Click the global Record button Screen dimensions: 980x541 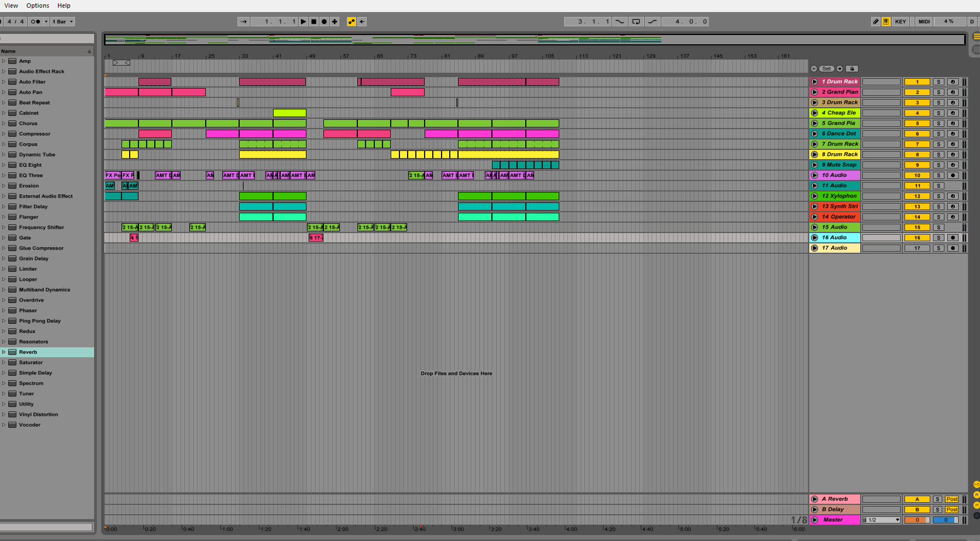point(324,22)
